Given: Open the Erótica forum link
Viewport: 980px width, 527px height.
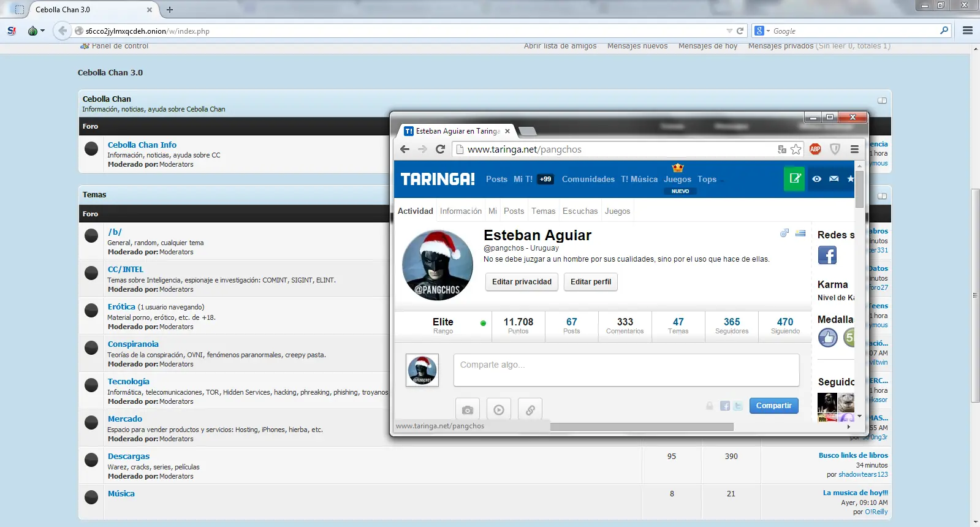Looking at the screenshot, I should point(121,306).
